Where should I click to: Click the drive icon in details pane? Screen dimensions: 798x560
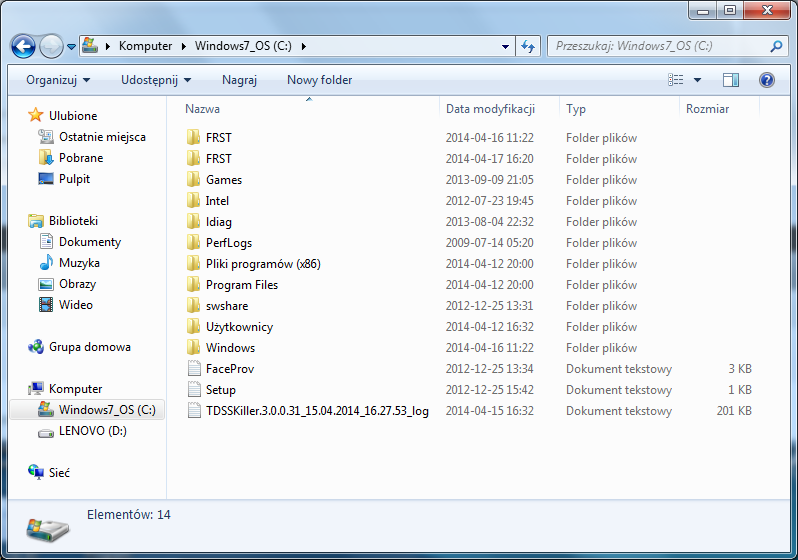(x=48, y=529)
